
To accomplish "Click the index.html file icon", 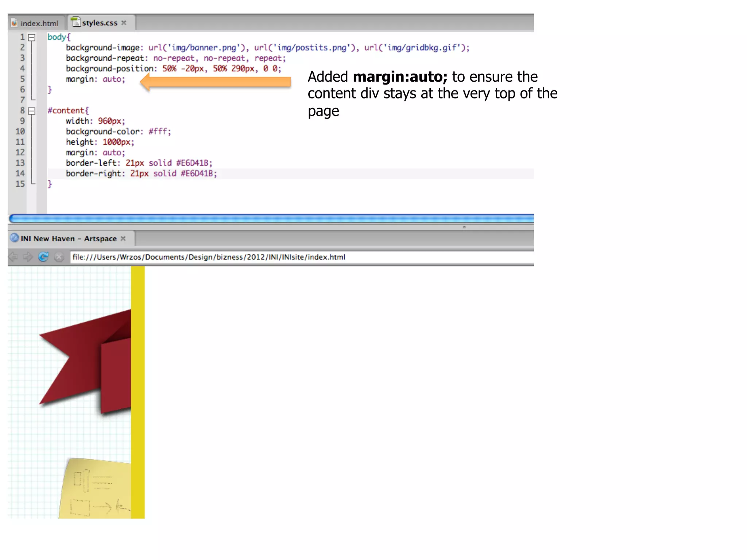I will [x=14, y=23].
